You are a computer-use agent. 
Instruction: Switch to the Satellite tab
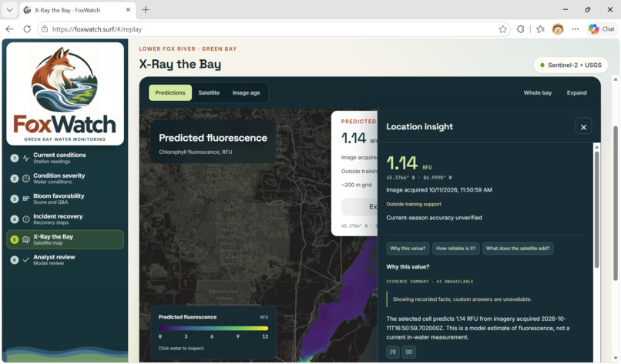click(209, 92)
